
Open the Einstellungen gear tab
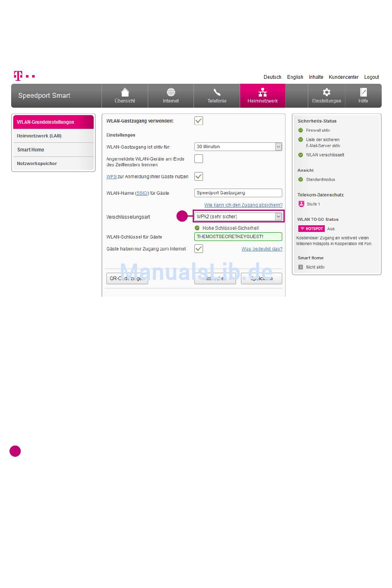[326, 96]
